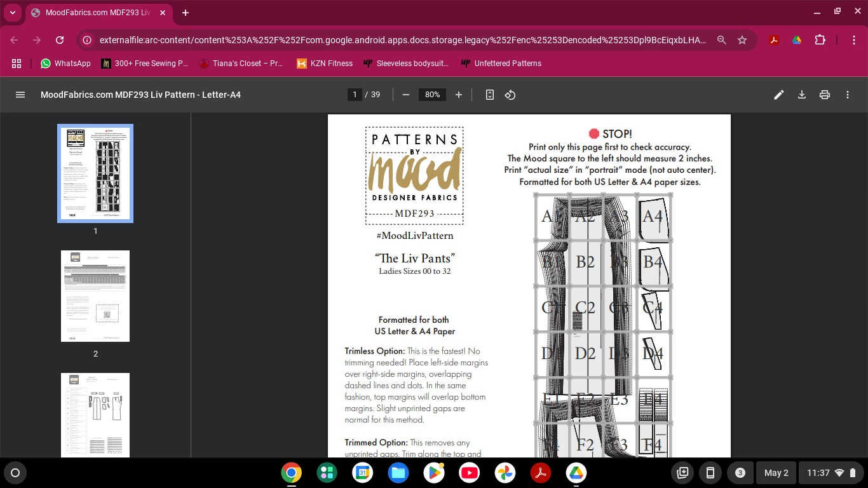Edit the 80% zoom level field

(x=433, y=95)
